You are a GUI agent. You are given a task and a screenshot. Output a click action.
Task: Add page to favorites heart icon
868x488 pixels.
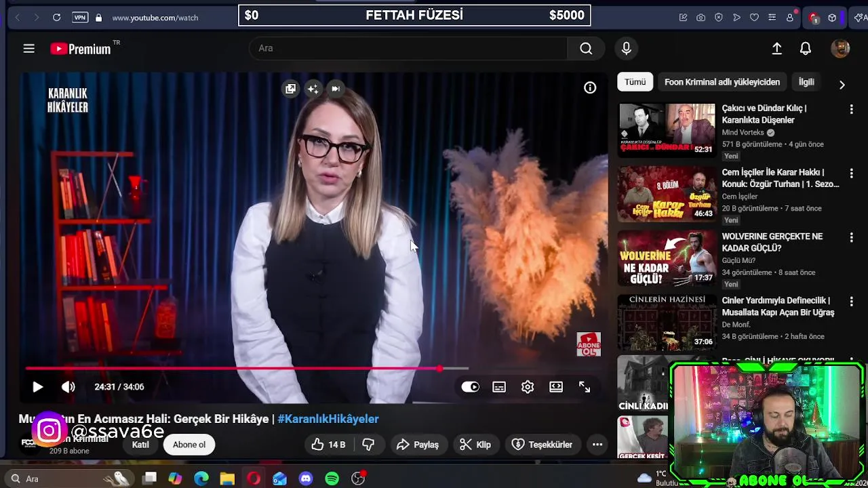(754, 18)
